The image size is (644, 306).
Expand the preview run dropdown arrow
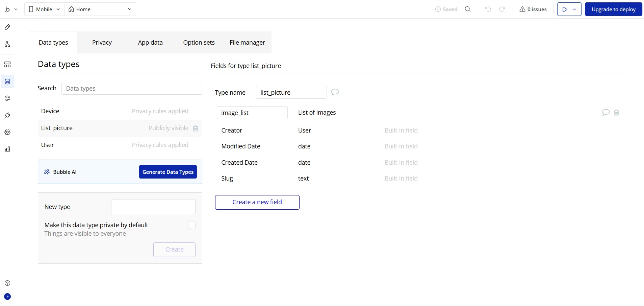pyautogui.click(x=574, y=9)
